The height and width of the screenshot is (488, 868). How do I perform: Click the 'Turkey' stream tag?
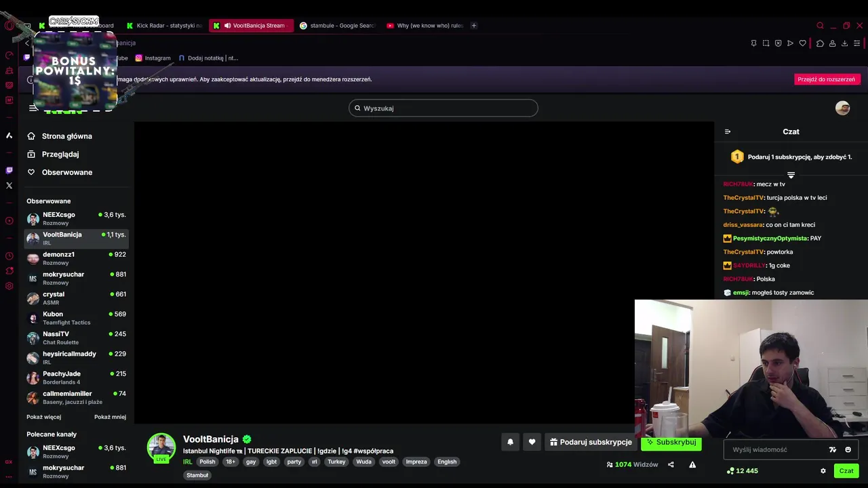click(x=336, y=462)
